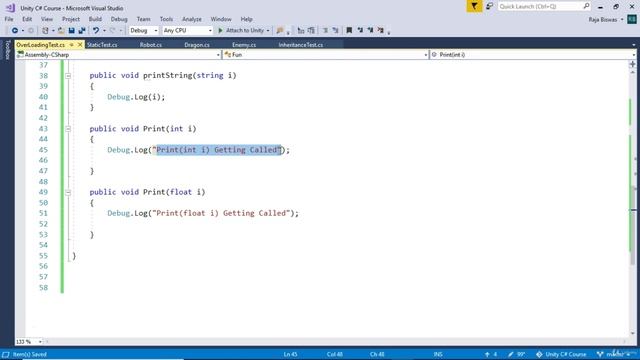Collapse the printString(string i) method outline
The image size is (640, 360).
tap(68, 76)
